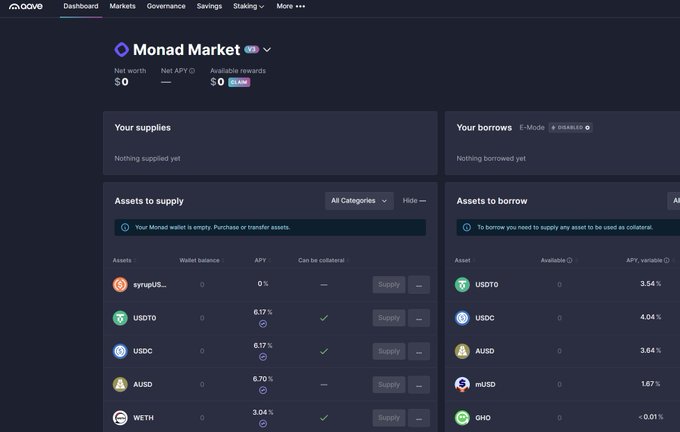
Task: Open more options for AUSD supply row
Action: coord(419,385)
